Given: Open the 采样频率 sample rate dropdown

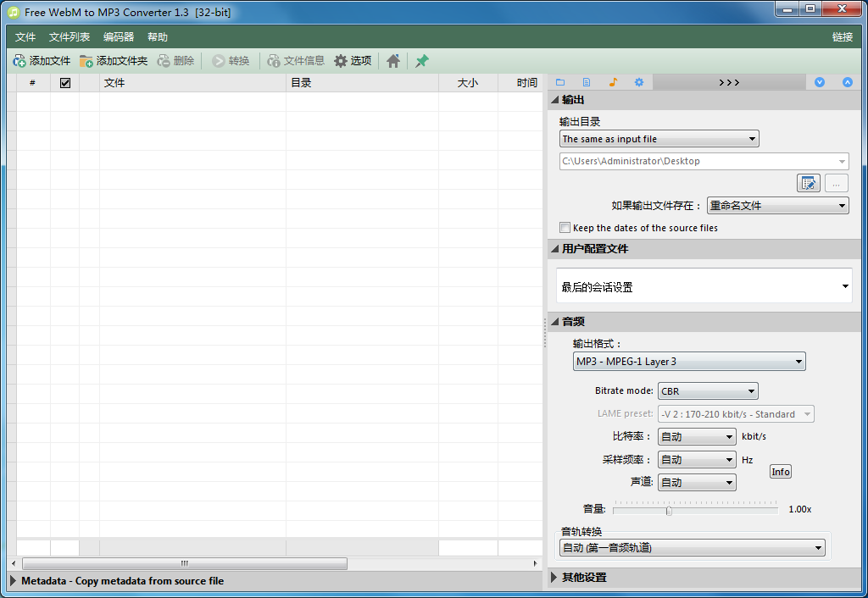Looking at the screenshot, I should 697,460.
